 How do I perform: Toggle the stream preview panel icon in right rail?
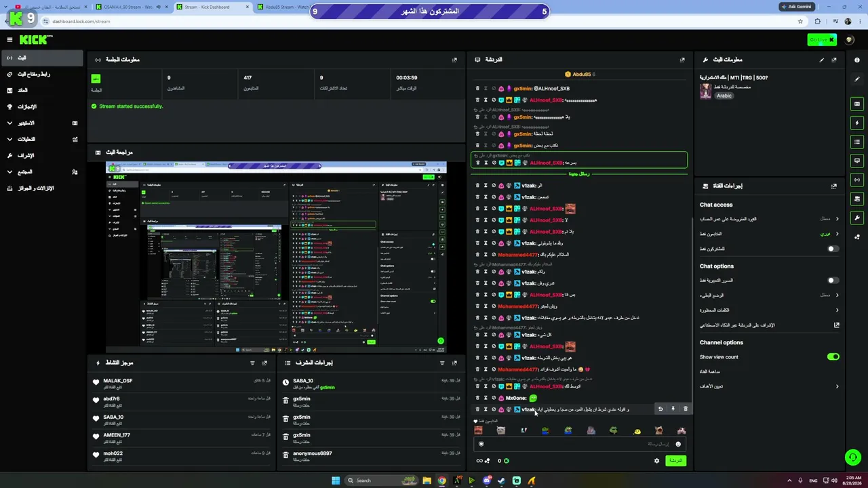[857, 104]
